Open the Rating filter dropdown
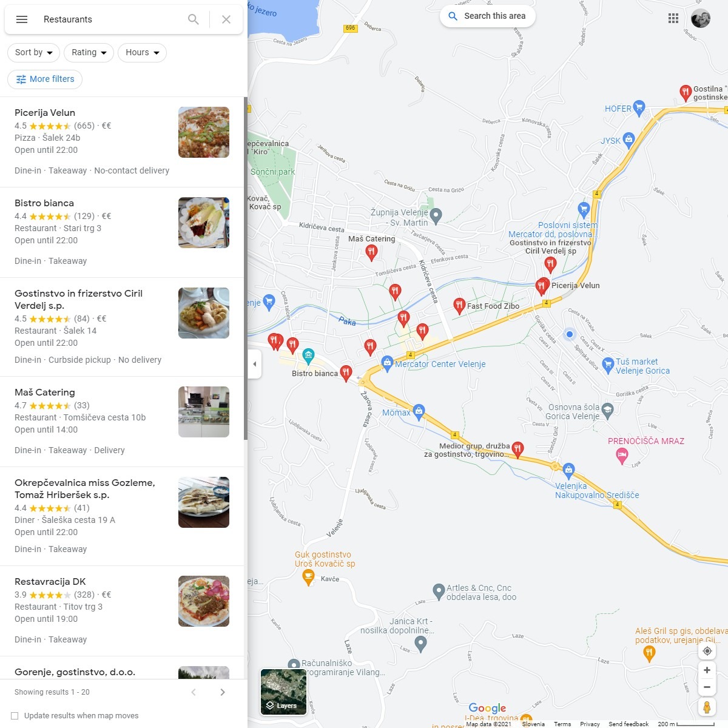 (89, 53)
